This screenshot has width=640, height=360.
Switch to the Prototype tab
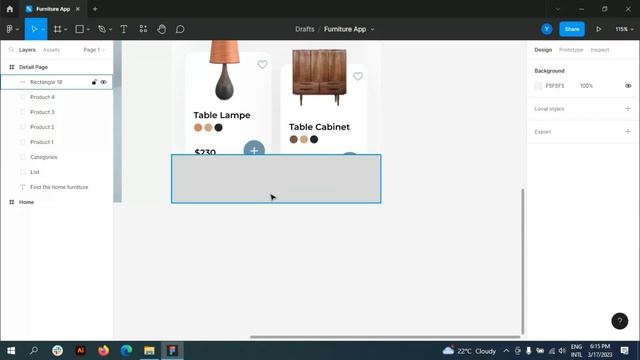click(571, 50)
